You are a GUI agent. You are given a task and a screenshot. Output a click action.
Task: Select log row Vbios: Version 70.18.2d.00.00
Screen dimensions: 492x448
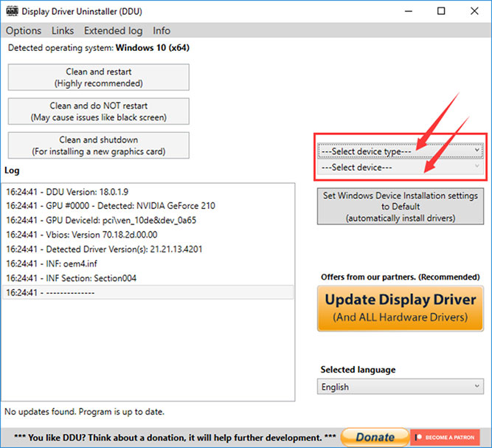(148, 235)
